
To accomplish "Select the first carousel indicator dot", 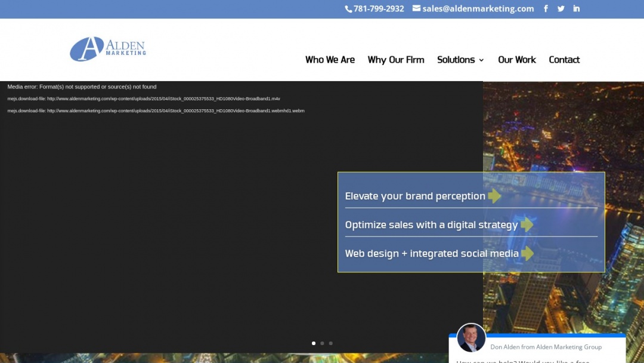I will [314, 343].
